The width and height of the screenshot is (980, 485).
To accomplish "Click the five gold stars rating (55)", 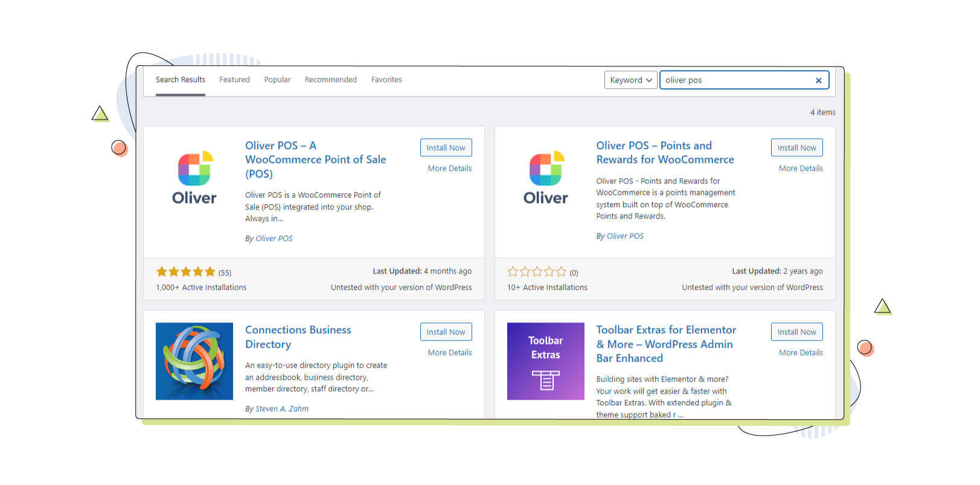I will click(x=186, y=272).
